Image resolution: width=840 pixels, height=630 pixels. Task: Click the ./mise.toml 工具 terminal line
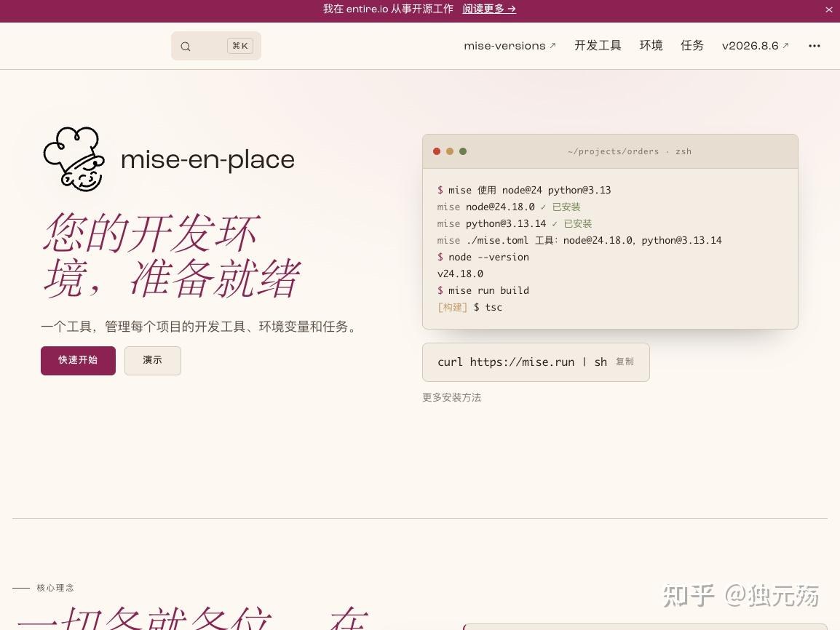click(579, 241)
